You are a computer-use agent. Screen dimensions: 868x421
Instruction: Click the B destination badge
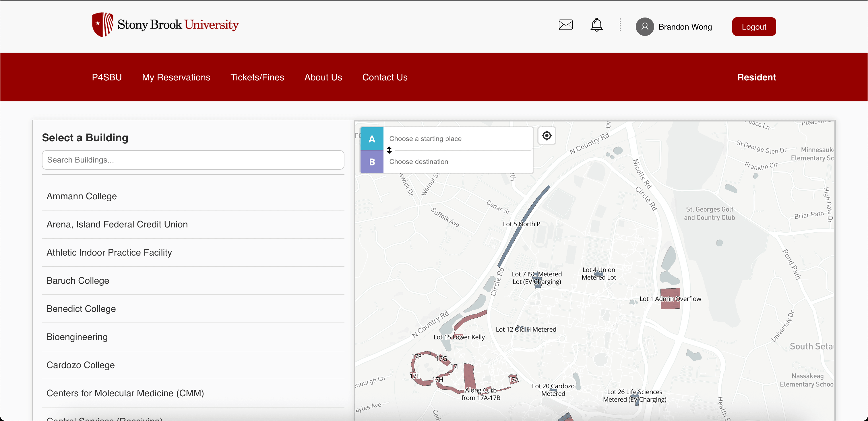pos(372,162)
